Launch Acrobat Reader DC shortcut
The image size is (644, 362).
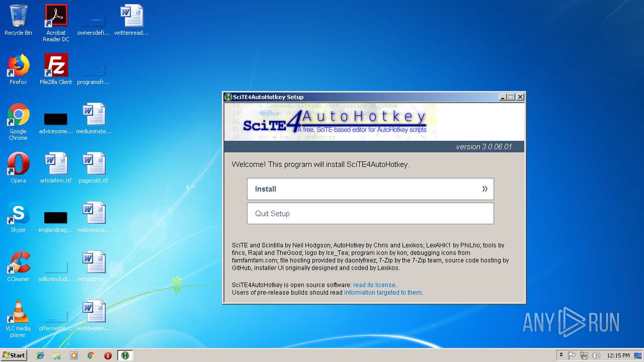tap(56, 23)
